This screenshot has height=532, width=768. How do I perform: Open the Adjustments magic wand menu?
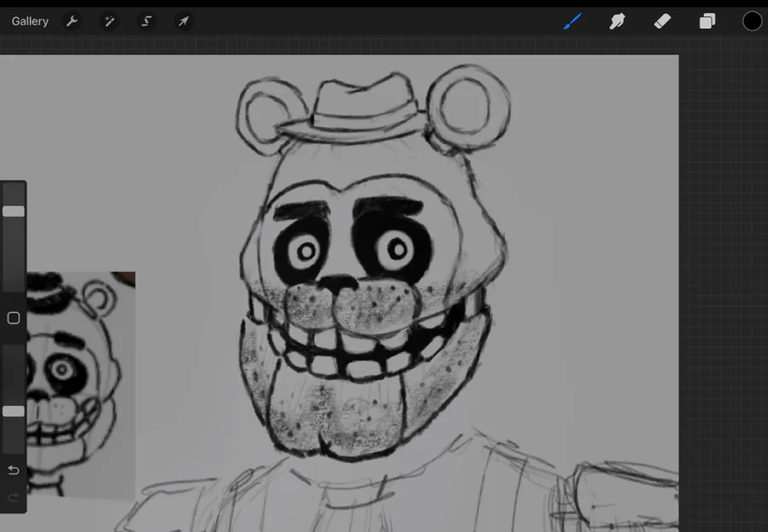click(x=109, y=21)
